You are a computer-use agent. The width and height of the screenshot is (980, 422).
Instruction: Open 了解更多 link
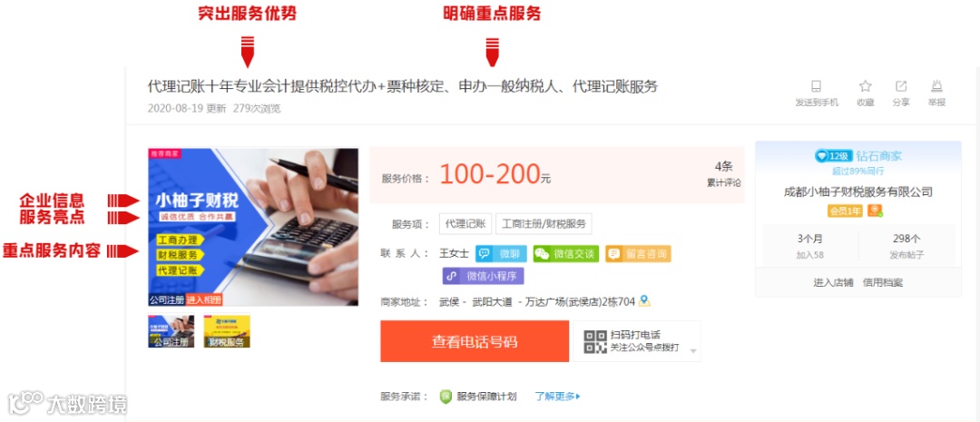557,397
